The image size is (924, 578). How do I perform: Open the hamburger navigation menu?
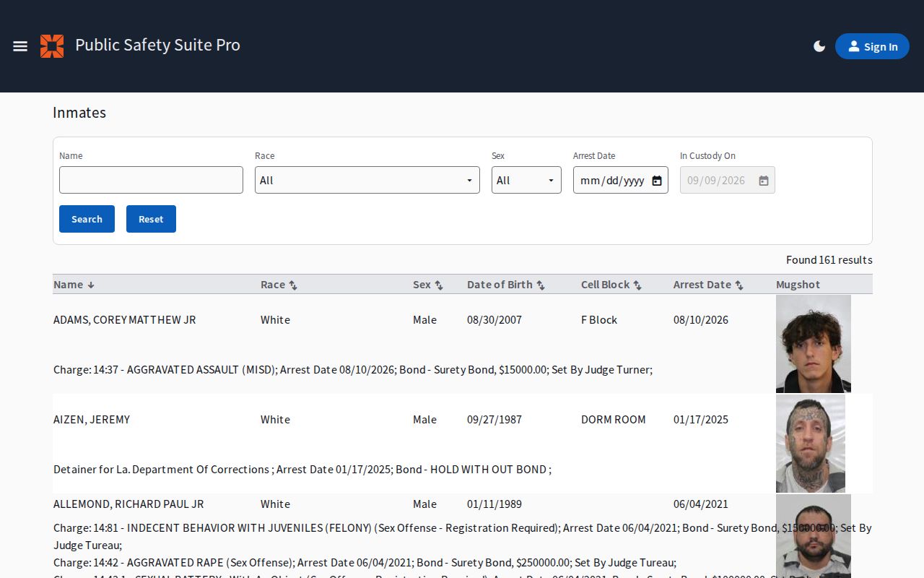20,46
